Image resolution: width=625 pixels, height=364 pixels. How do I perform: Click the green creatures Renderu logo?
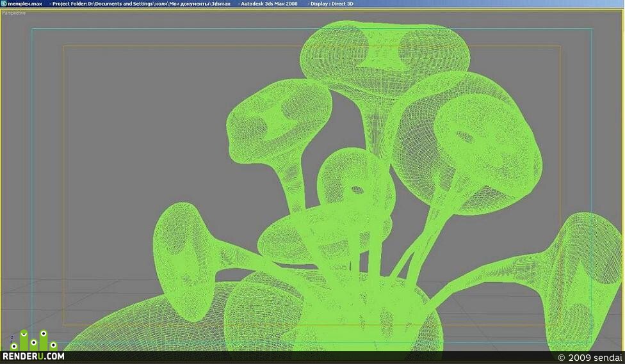tap(34, 340)
